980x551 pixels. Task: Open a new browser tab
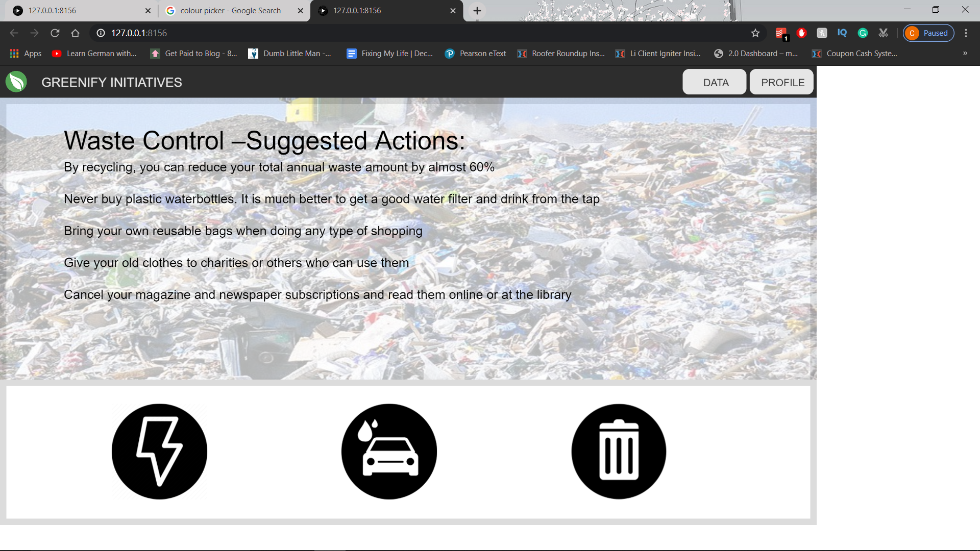477,11
